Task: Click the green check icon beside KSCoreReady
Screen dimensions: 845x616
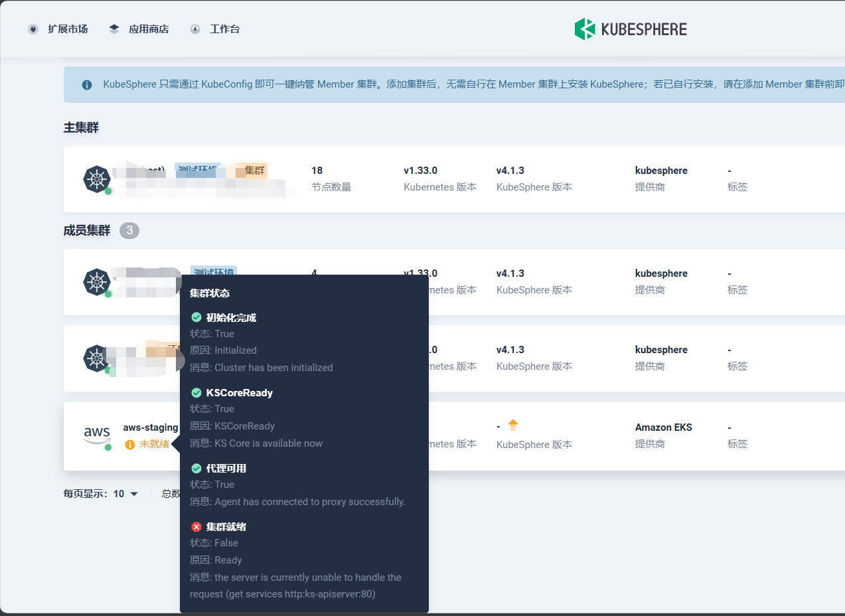Action: (x=196, y=392)
